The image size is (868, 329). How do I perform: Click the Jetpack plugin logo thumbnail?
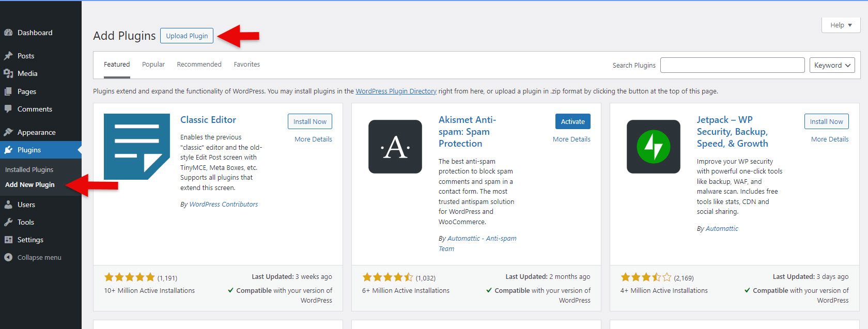[653, 147]
